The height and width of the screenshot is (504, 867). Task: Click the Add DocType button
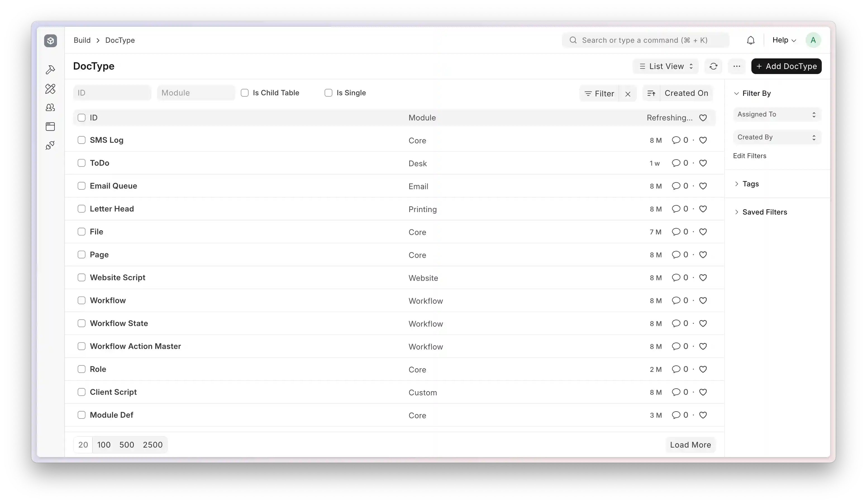(x=787, y=66)
